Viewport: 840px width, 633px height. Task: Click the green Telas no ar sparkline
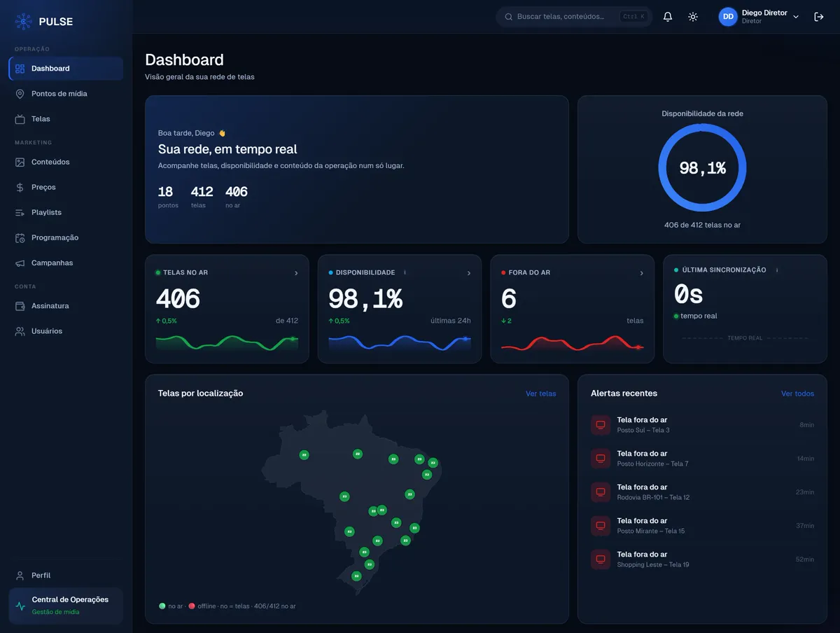[x=227, y=342]
